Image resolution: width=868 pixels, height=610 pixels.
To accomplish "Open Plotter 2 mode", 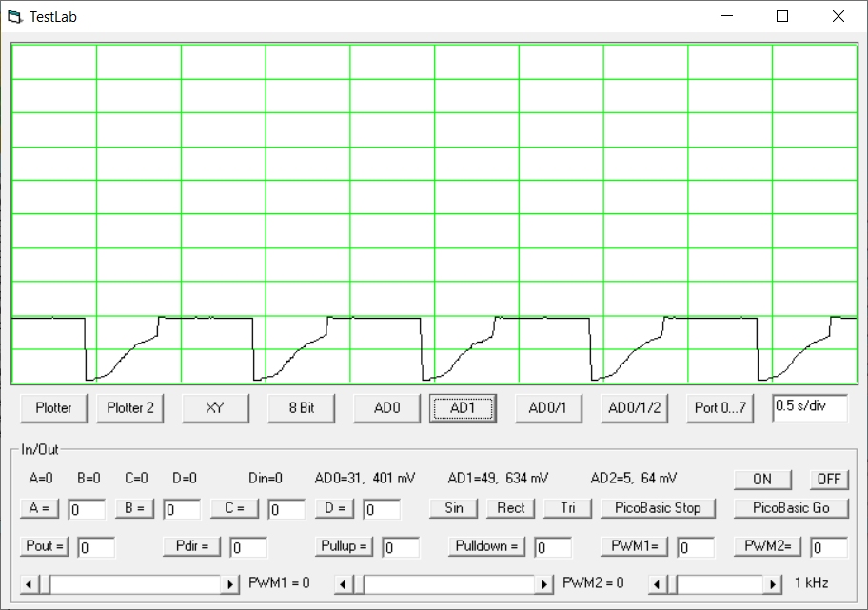I will pyautogui.click(x=130, y=407).
